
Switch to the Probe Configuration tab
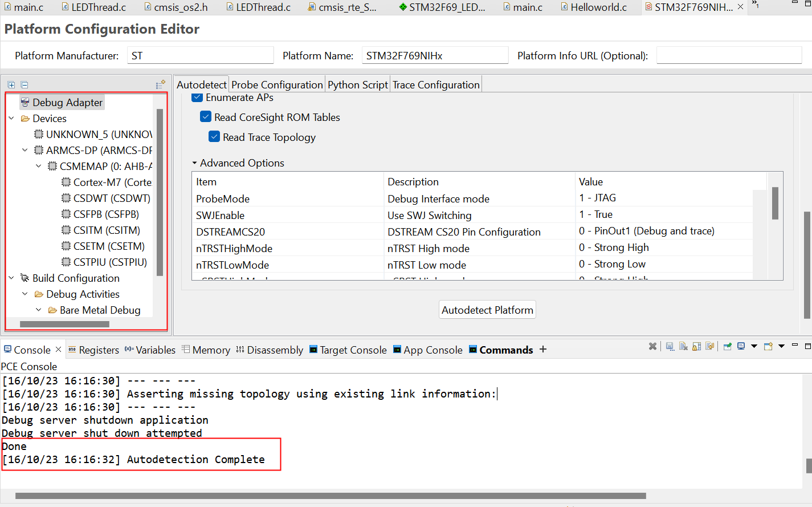click(x=277, y=85)
